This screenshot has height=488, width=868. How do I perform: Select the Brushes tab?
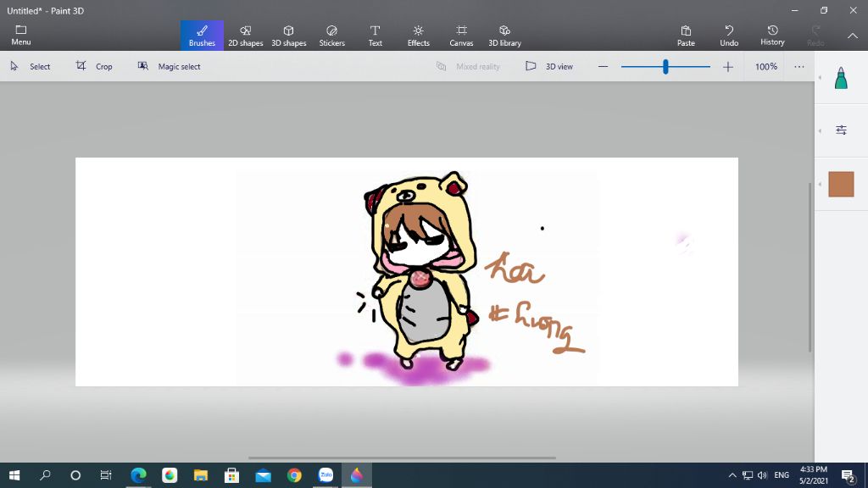pyautogui.click(x=202, y=36)
